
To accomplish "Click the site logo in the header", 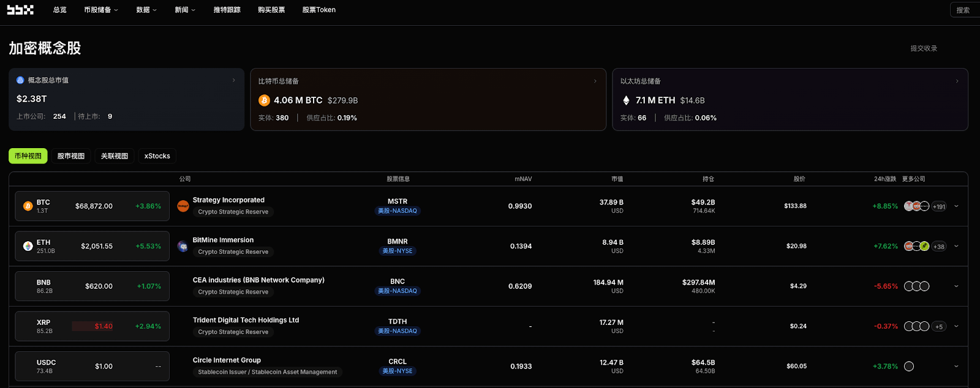I will pos(20,10).
